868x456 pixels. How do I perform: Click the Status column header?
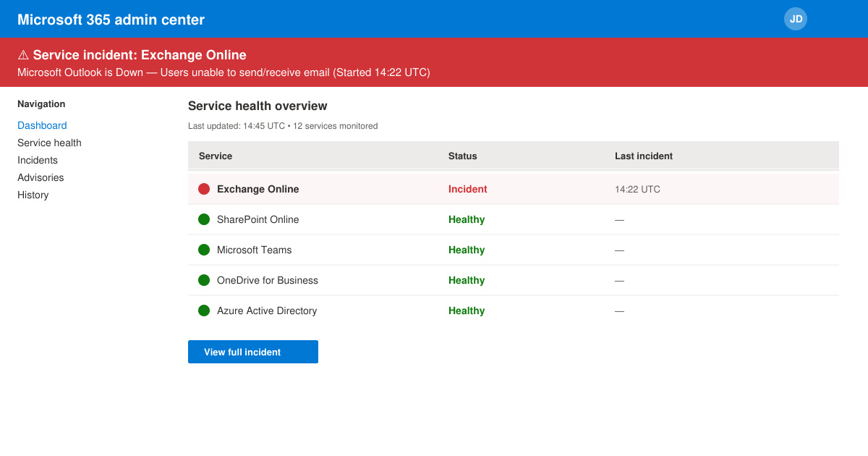tap(463, 156)
